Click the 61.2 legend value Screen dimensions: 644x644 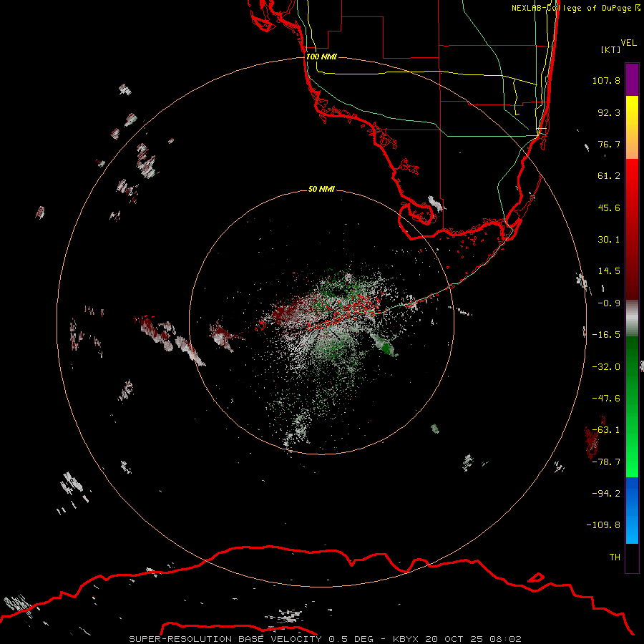tap(609, 176)
